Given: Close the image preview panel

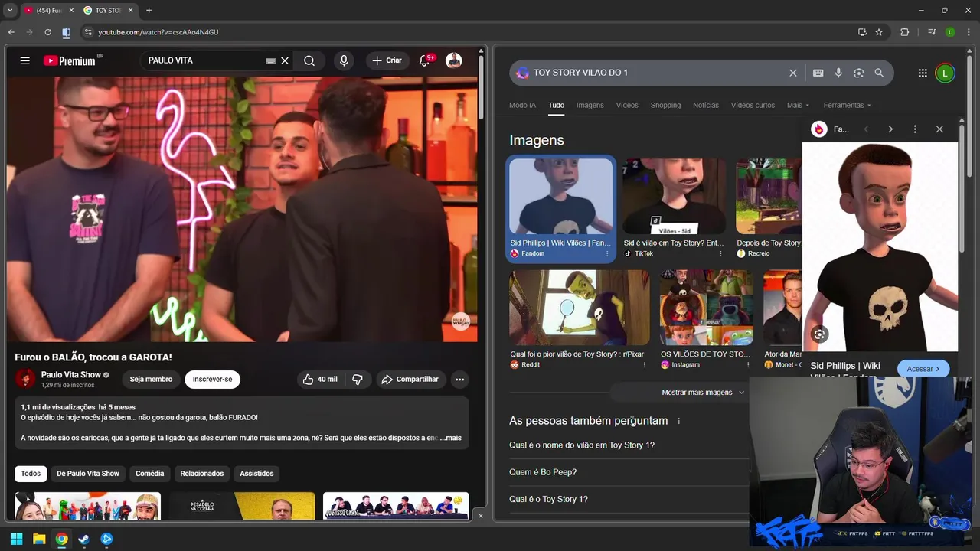Looking at the screenshot, I should coord(939,129).
